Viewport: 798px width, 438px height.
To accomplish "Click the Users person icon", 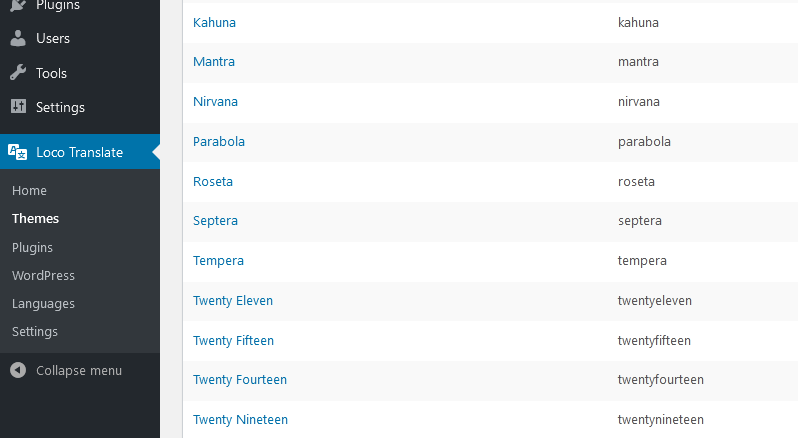I will coord(18,38).
